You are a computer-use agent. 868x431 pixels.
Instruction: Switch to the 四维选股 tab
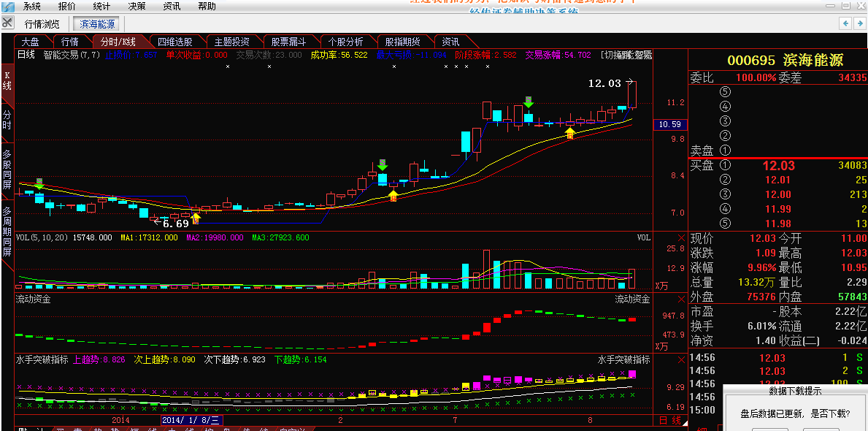click(175, 42)
